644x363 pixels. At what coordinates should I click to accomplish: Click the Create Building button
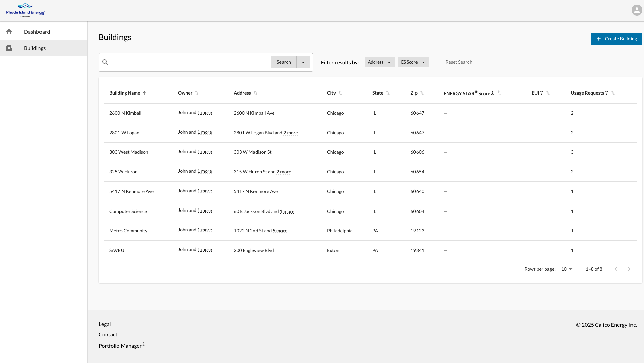click(x=616, y=39)
